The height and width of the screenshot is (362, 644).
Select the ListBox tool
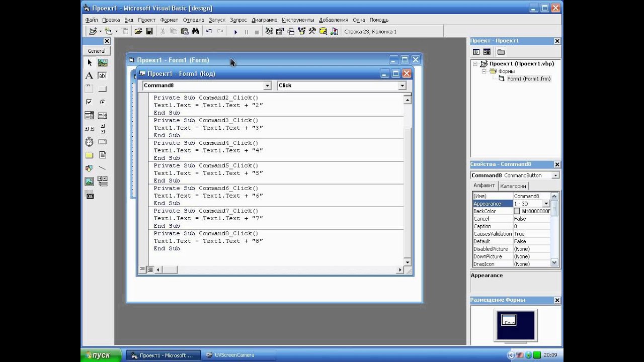[x=103, y=116]
